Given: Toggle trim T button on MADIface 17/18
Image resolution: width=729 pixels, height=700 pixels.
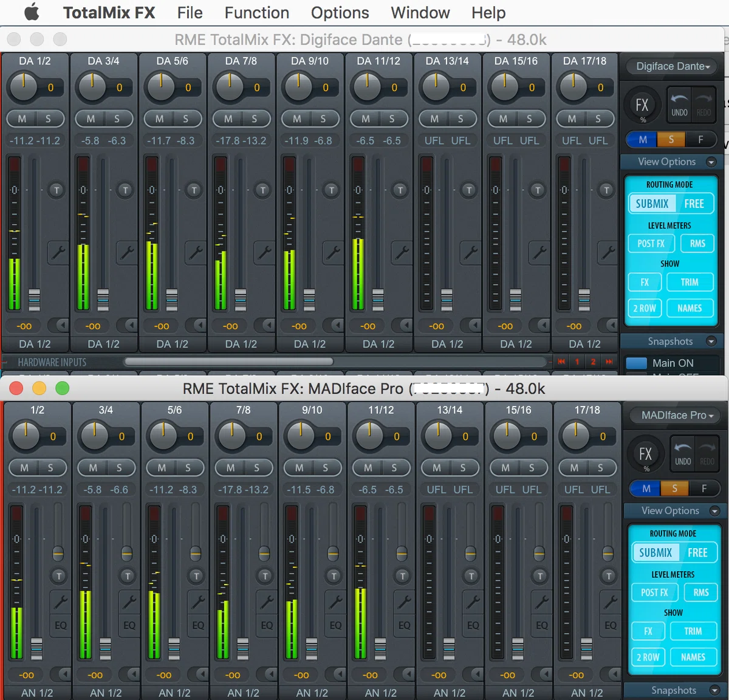Looking at the screenshot, I should (608, 575).
